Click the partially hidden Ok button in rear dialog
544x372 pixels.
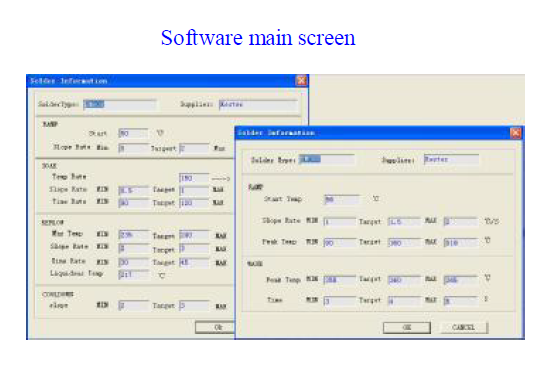click(215, 327)
